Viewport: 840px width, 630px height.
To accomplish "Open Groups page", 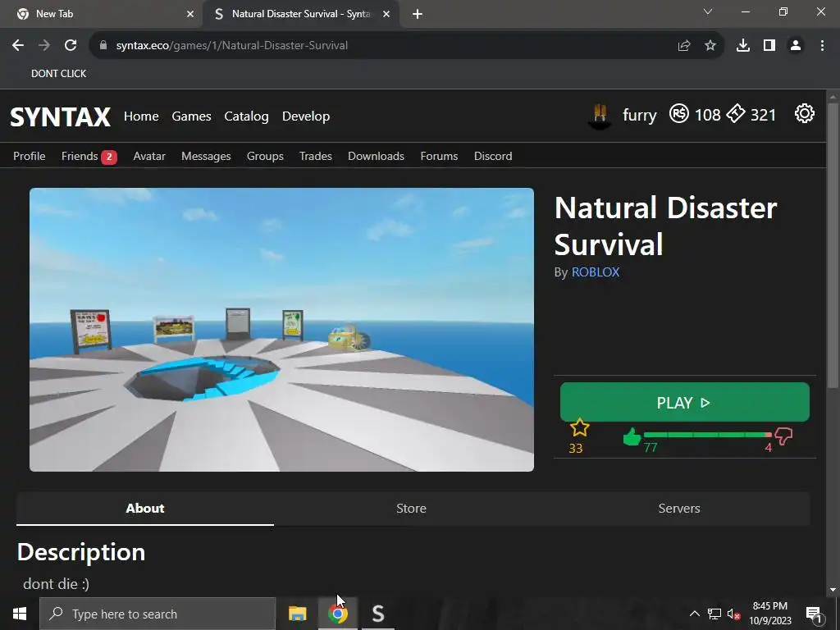I will tap(265, 156).
